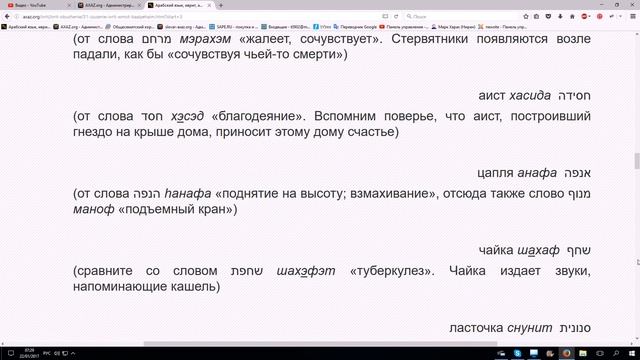
Task: Click the word цапля
Action: click(495, 173)
